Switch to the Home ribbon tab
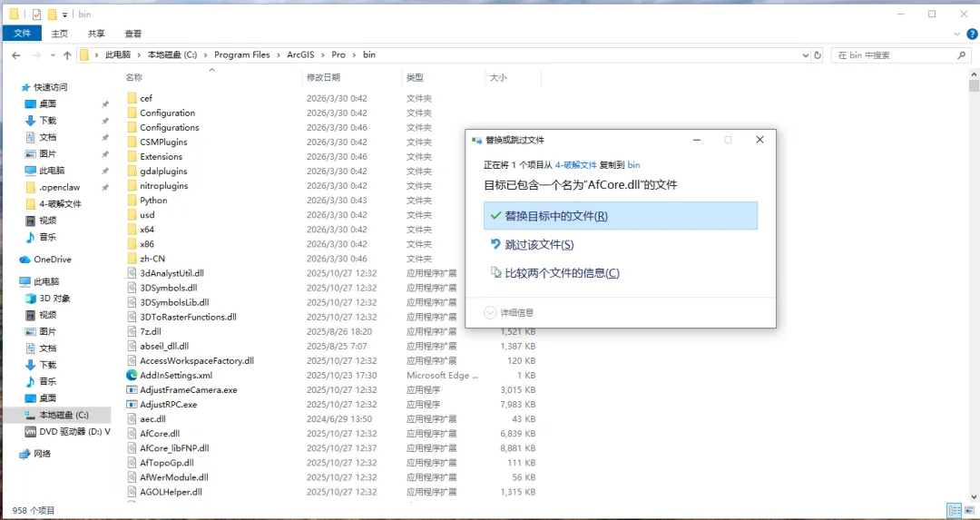This screenshot has height=520, width=980. click(x=59, y=34)
